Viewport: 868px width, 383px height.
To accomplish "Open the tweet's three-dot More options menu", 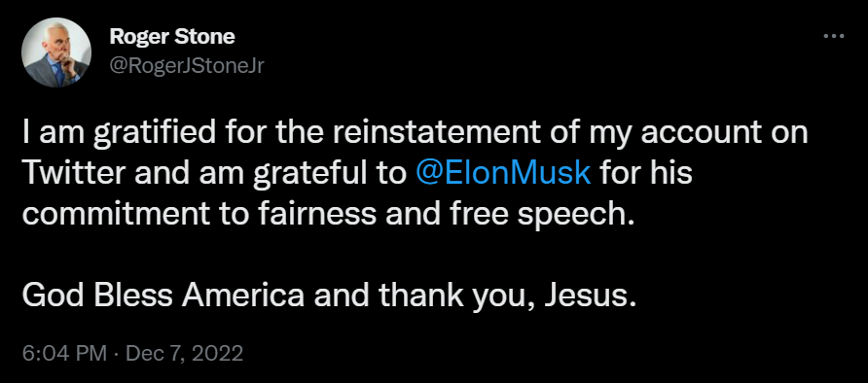I will click(833, 37).
